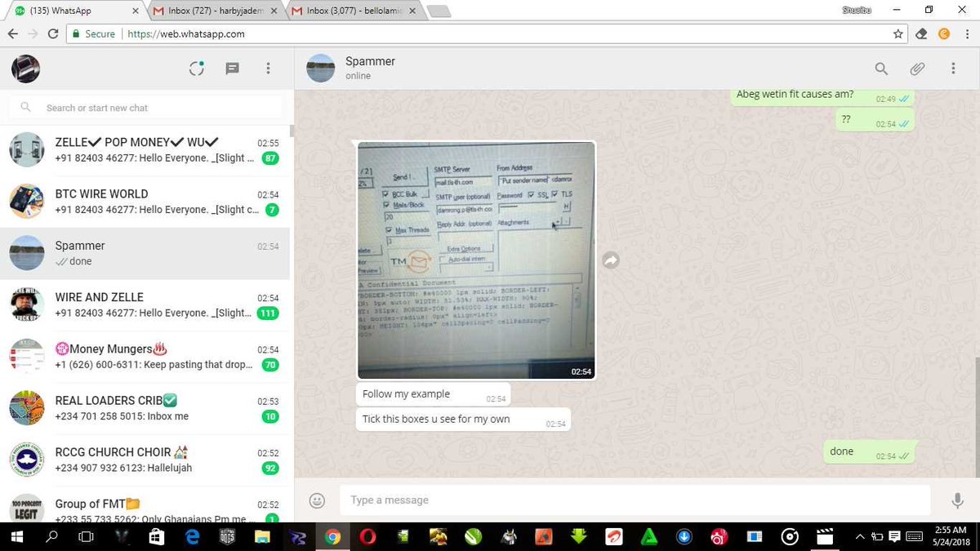The height and width of the screenshot is (551, 980).
Task: Bookmark this page with the star icon
Action: tap(898, 34)
